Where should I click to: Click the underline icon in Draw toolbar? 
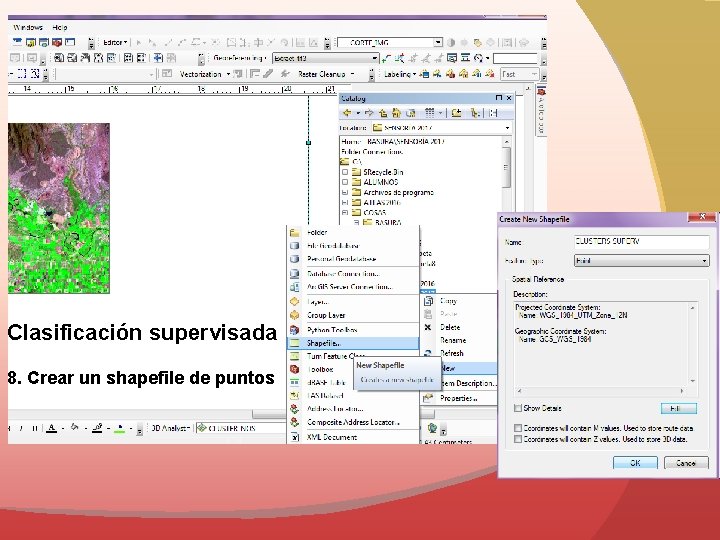pyautogui.click(x=34, y=428)
